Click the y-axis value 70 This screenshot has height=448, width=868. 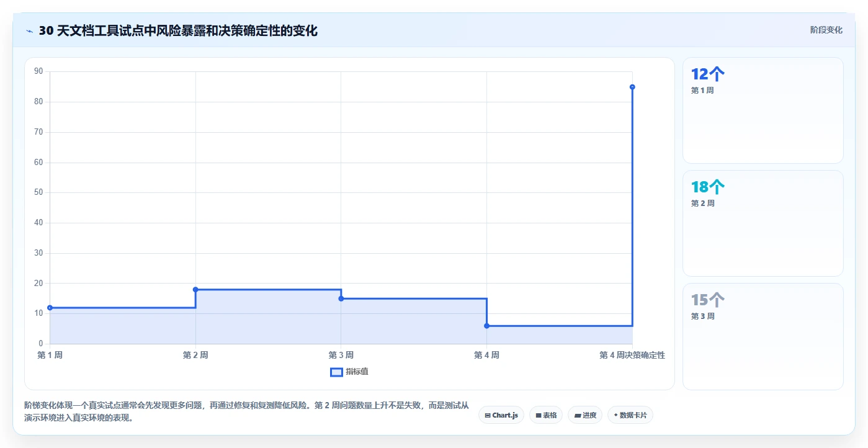click(x=38, y=132)
